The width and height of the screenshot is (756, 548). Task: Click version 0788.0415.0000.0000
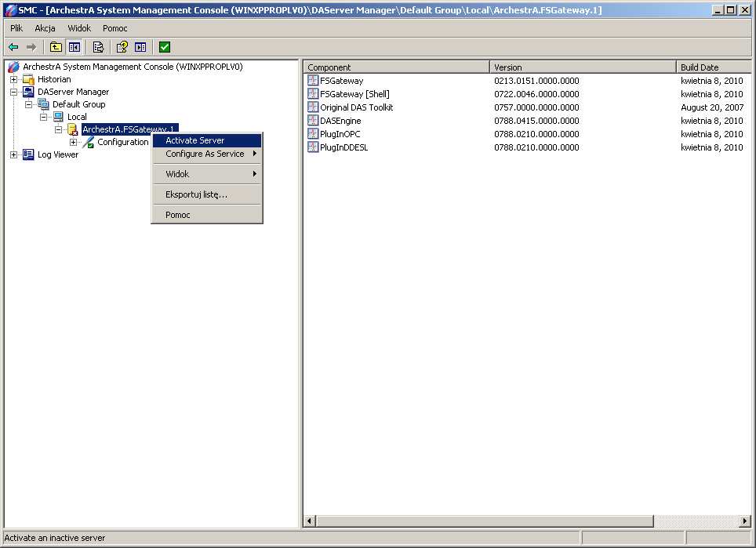[x=536, y=121]
